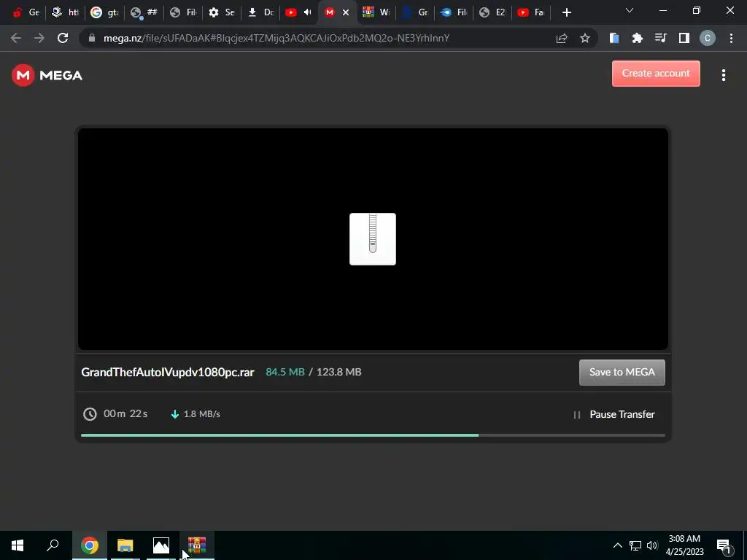
Task: Open a new browser tab
Action: [566, 12]
